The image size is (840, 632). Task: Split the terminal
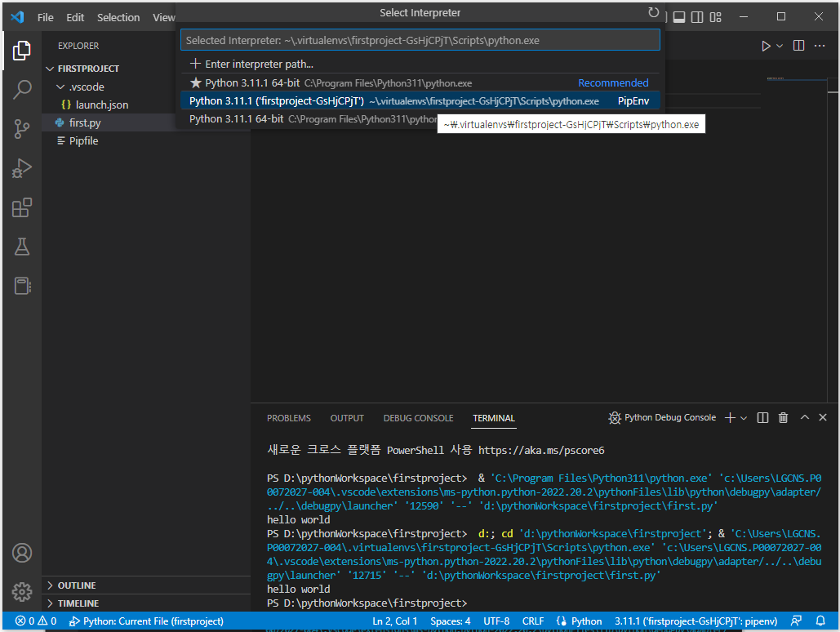click(x=762, y=417)
